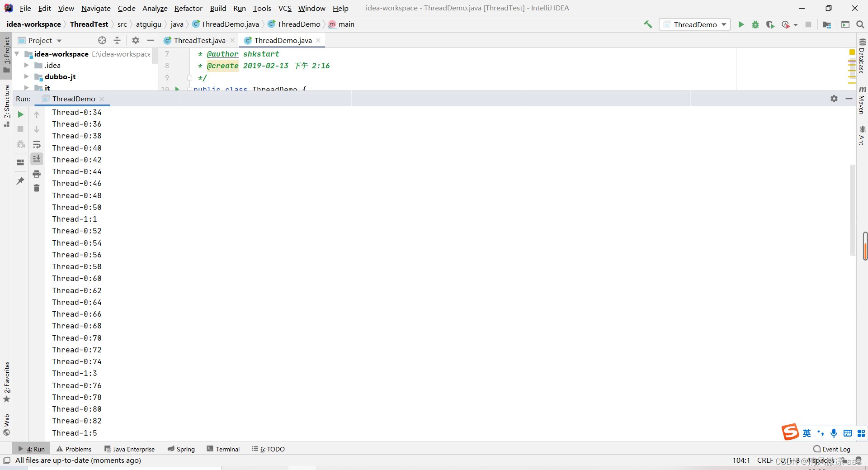Toggle scroll to end in console

(37, 158)
